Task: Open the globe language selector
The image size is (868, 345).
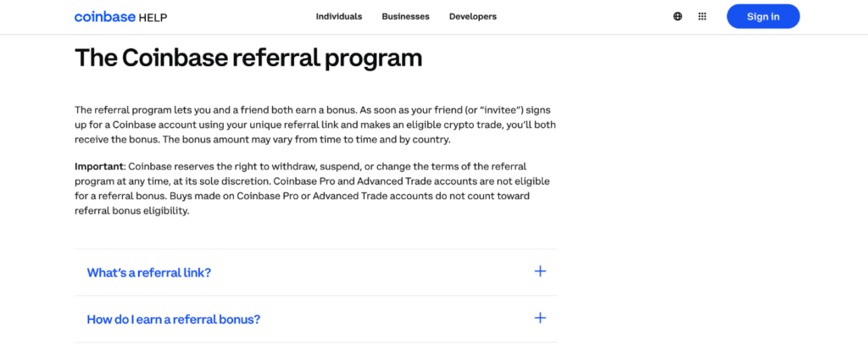Action: tap(677, 16)
